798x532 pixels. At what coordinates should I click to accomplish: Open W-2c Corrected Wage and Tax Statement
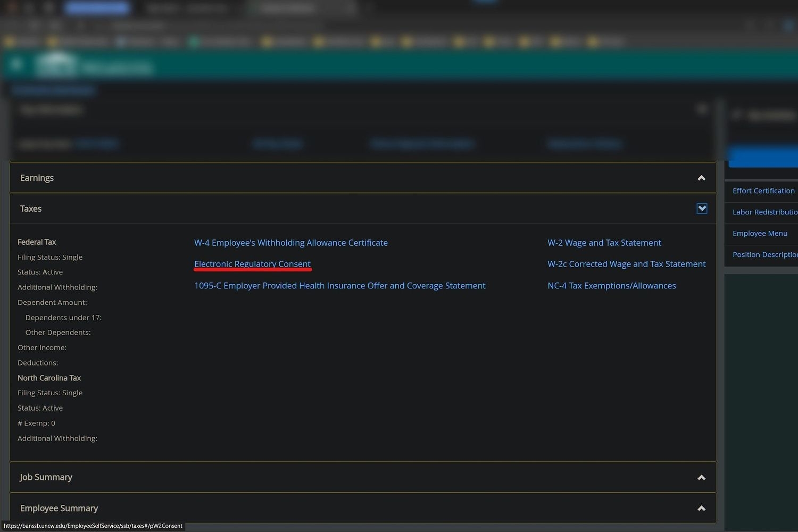click(626, 264)
